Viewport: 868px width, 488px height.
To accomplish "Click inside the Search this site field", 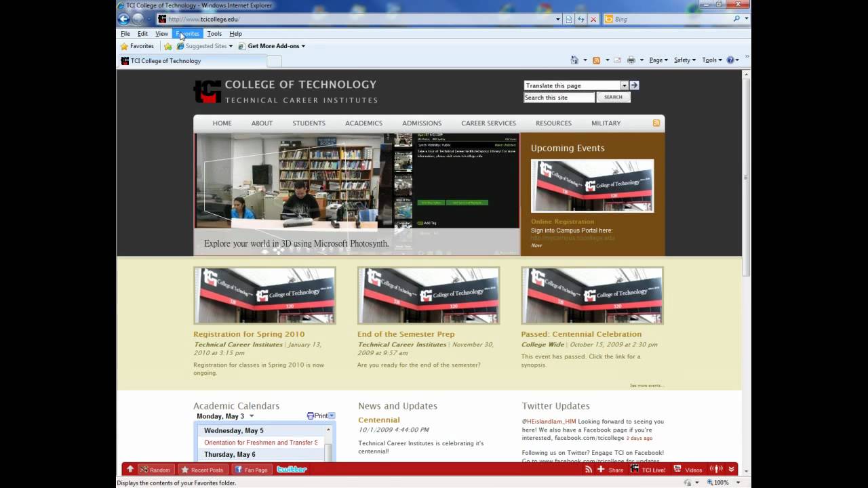I will (x=559, y=98).
